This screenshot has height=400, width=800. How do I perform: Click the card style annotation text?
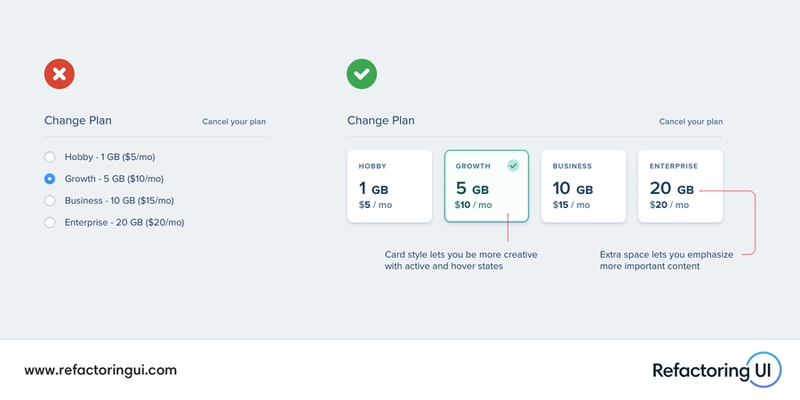click(461, 260)
